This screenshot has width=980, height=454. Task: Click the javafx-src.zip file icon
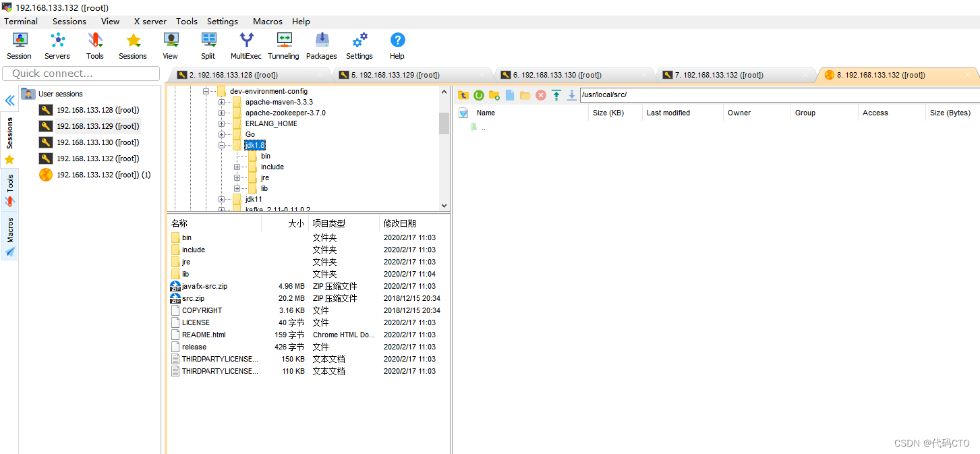coord(175,286)
